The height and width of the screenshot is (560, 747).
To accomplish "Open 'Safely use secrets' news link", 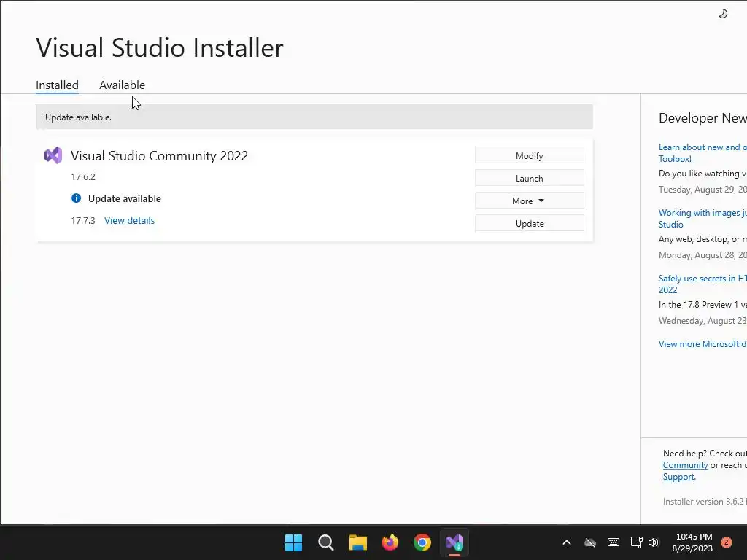I will point(703,284).
